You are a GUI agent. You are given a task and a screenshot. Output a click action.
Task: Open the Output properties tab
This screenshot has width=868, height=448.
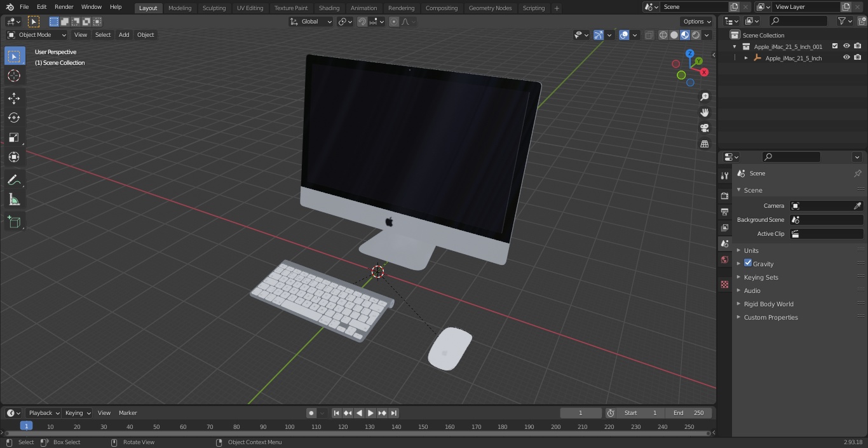tap(724, 212)
